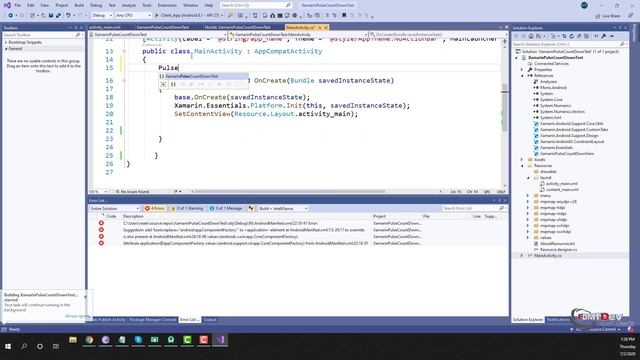Select the Output tab at bottom
This screenshot has height=360, width=640.
(210, 320)
